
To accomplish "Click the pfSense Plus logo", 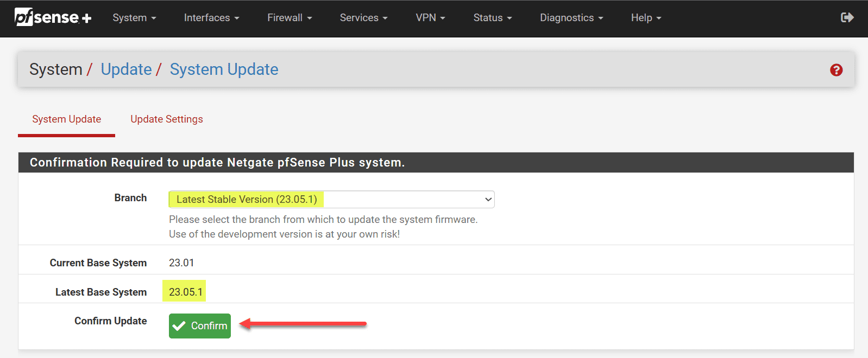I will click(53, 17).
